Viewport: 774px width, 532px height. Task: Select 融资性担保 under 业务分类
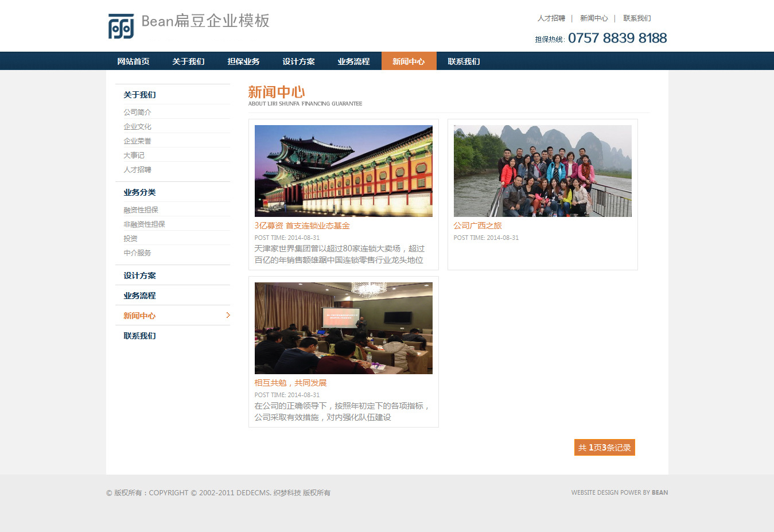tap(141, 209)
